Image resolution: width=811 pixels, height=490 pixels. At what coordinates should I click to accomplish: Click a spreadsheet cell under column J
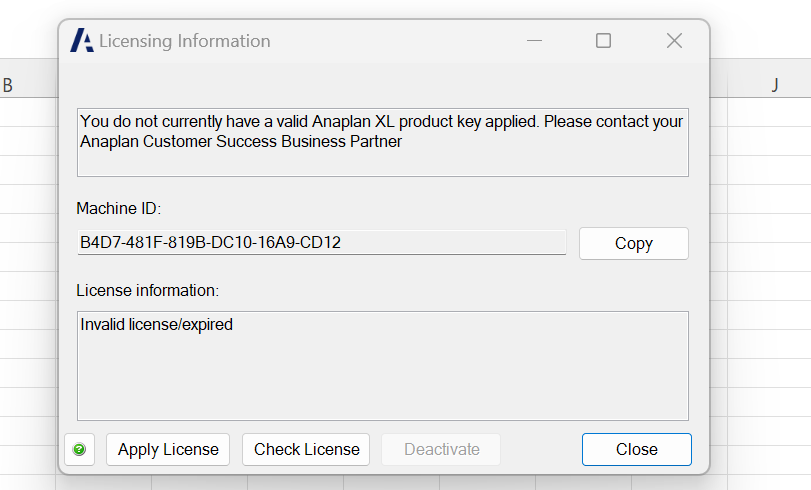coord(768,200)
